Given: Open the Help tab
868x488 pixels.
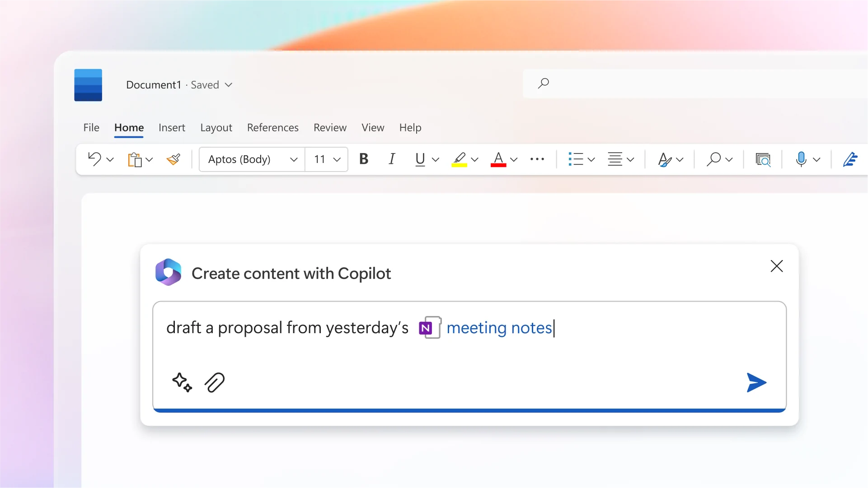Looking at the screenshot, I should click(410, 128).
